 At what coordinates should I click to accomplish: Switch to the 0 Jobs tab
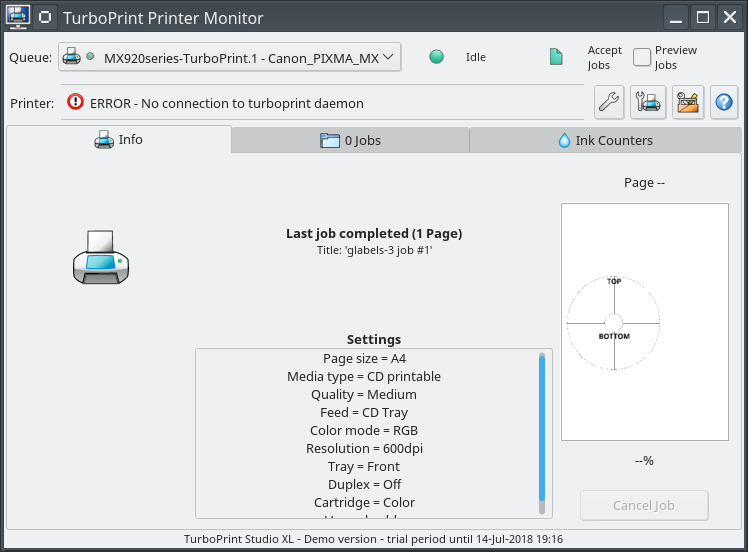click(x=350, y=141)
